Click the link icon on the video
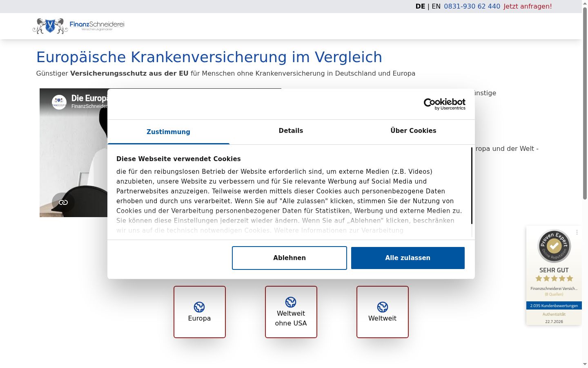Image resolution: width=588 pixels, height=368 pixels. click(x=63, y=202)
